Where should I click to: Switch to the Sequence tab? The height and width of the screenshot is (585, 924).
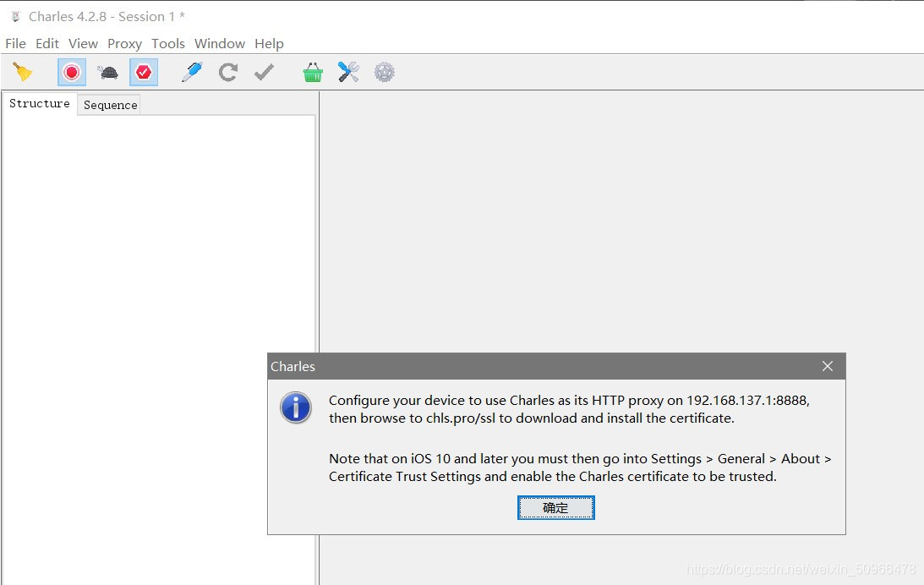(110, 105)
